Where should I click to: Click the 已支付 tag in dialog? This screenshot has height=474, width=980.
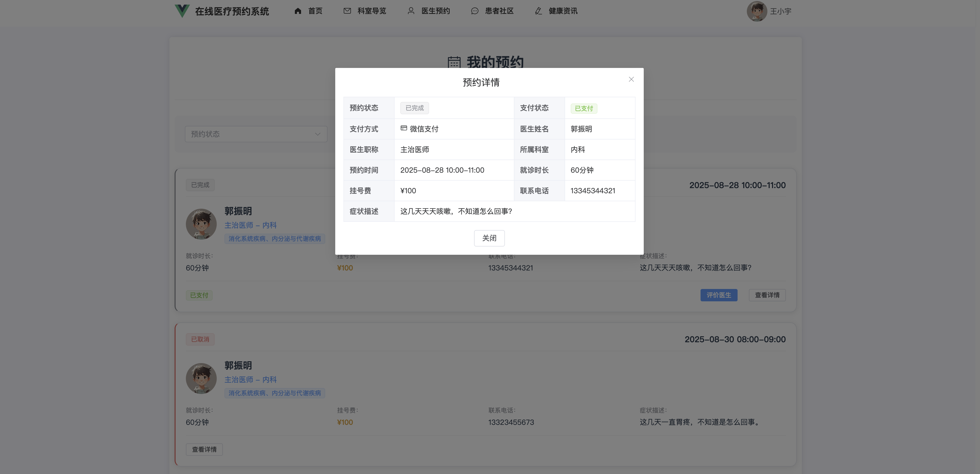[x=584, y=109]
